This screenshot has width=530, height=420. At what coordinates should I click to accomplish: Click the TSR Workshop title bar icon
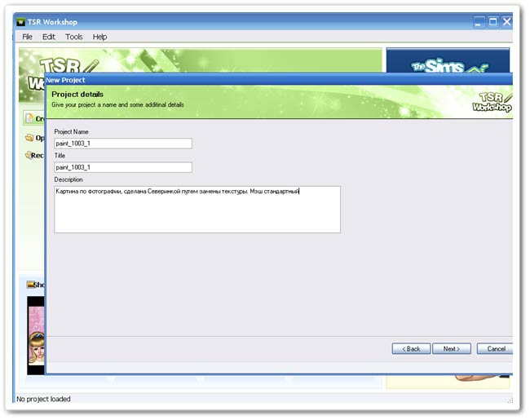(21, 22)
